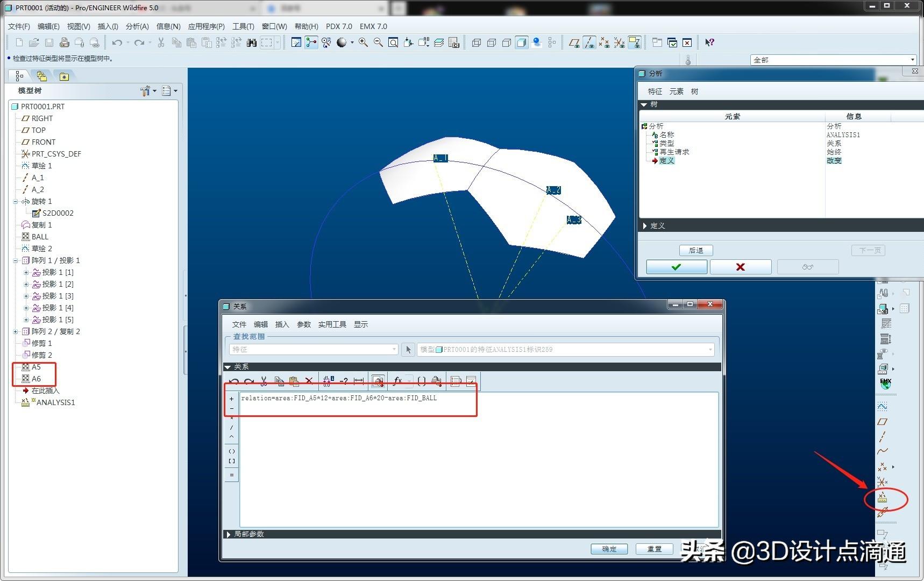This screenshot has width=924, height=581.
Task: Toggle shaded display mode icon
Action: (521, 42)
